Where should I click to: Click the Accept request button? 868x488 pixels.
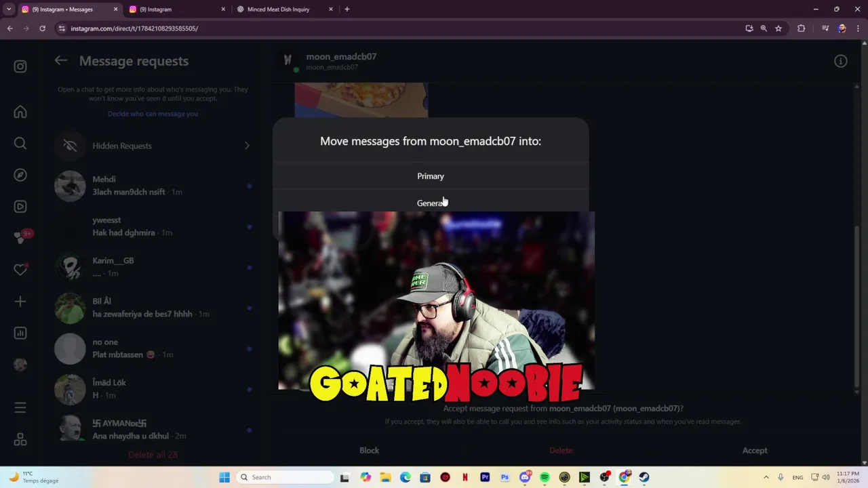755,451
